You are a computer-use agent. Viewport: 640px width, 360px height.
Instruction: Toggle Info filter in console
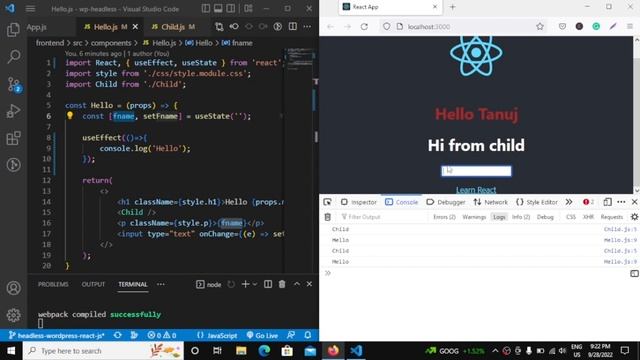[521, 217]
